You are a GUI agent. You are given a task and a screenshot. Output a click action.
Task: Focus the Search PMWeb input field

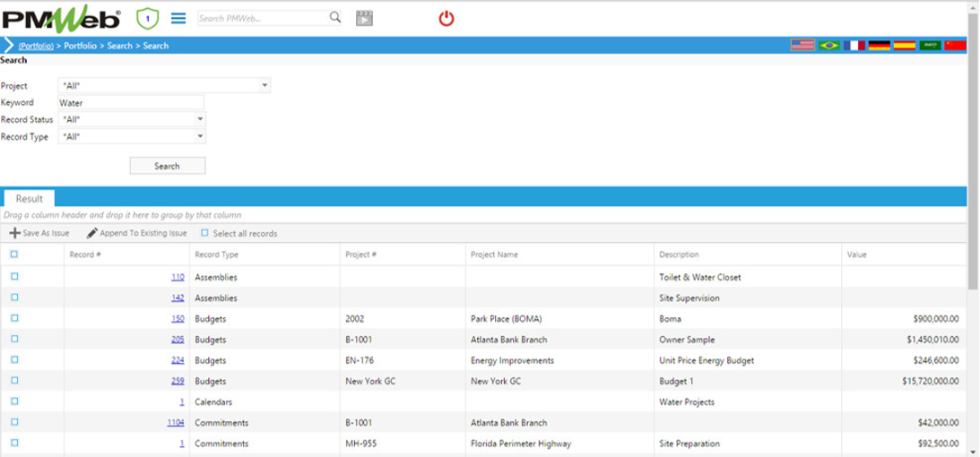pyautogui.click(x=263, y=18)
